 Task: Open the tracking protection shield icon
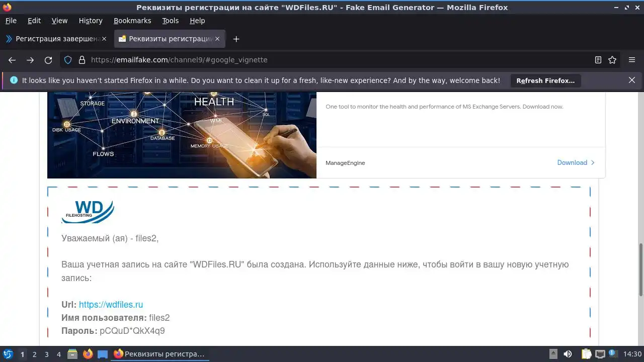point(68,60)
